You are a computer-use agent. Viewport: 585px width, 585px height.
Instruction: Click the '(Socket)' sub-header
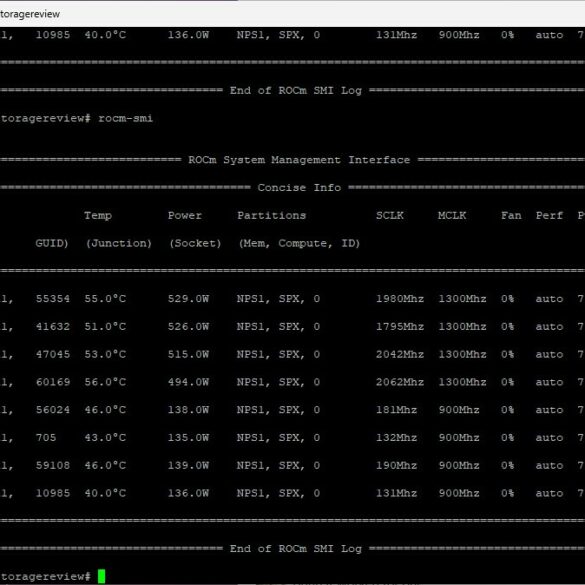[195, 243]
